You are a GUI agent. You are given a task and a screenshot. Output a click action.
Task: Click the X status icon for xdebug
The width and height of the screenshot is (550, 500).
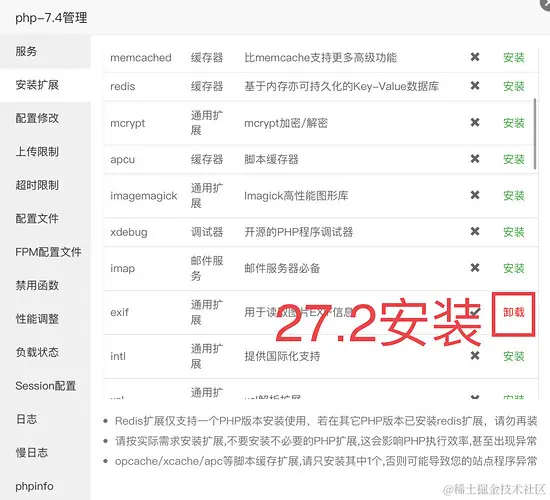[475, 232]
